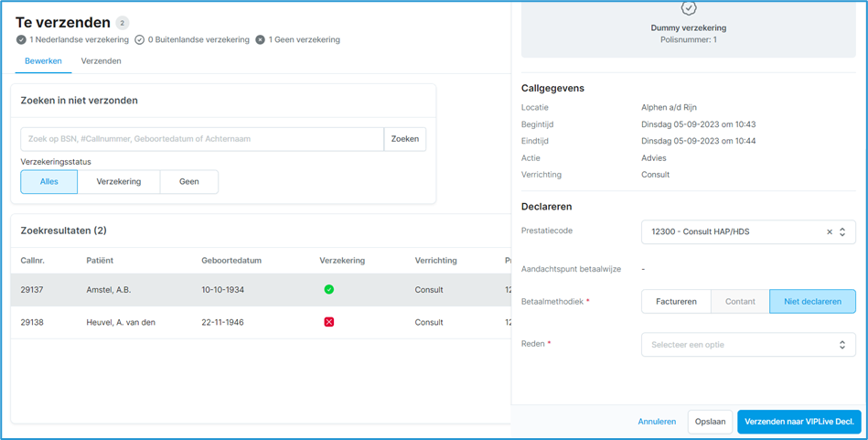Click red no-insurance icon for Heuvel

[x=328, y=322]
